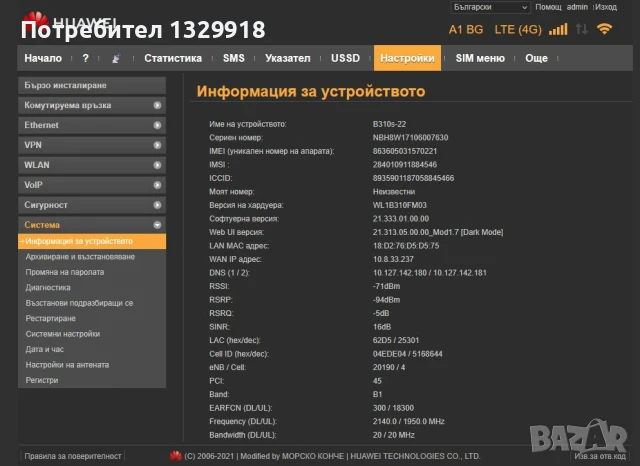Open Архивиране и възстановяване

click(x=80, y=257)
